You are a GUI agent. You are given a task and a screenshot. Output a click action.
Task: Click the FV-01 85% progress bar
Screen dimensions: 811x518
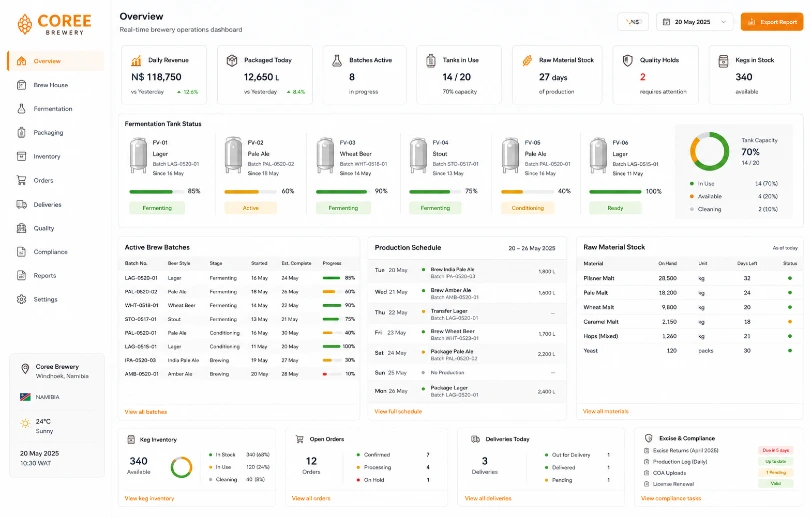[157, 192]
